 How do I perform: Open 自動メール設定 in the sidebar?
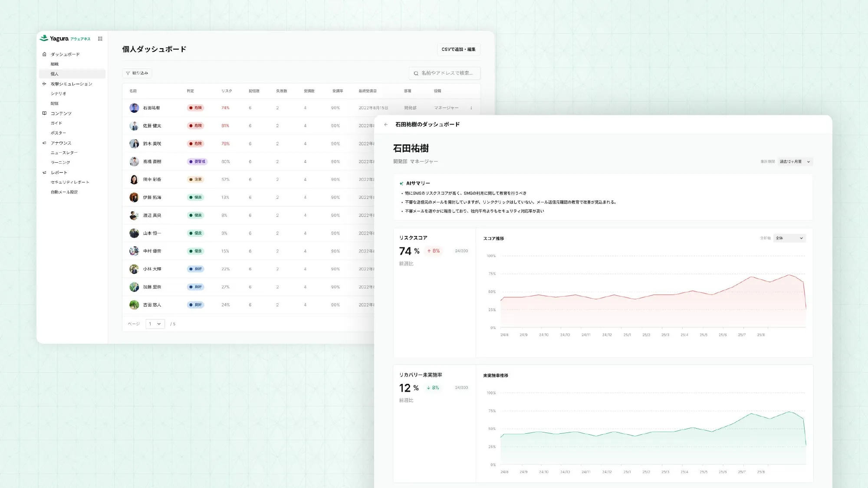coord(64,192)
